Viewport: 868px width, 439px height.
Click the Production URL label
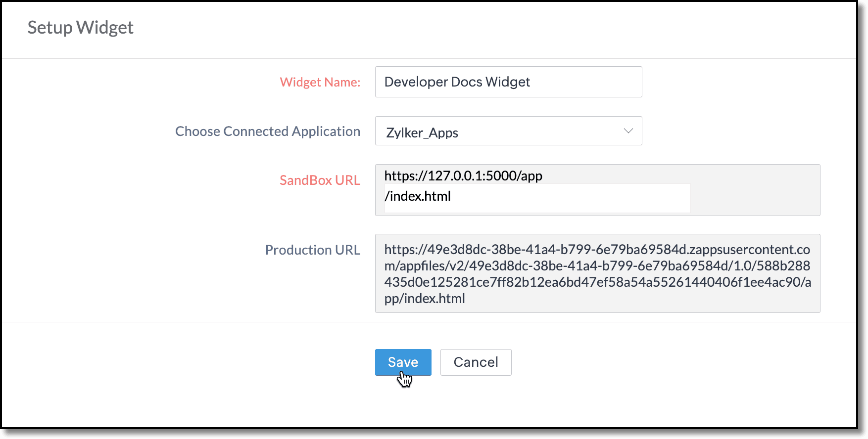click(x=313, y=250)
